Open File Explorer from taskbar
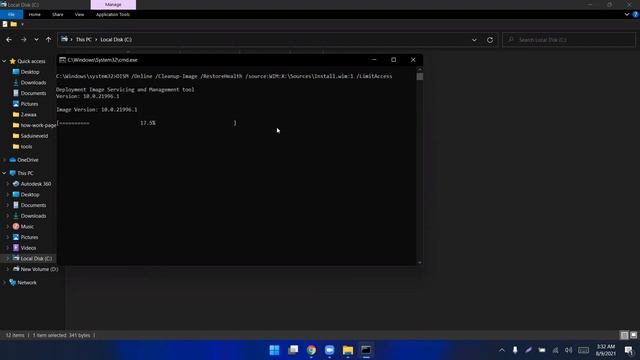This screenshot has width=640, height=360. pos(348,350)
